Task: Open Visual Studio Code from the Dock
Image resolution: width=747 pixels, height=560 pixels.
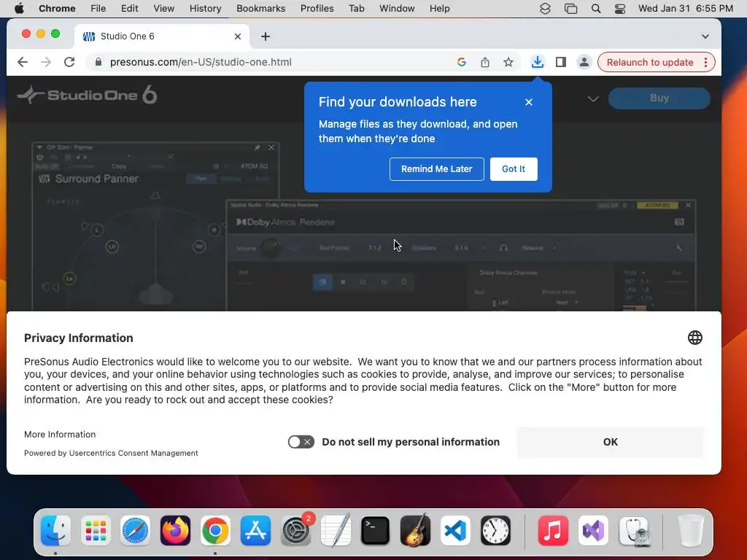Action: coord(455,531)
